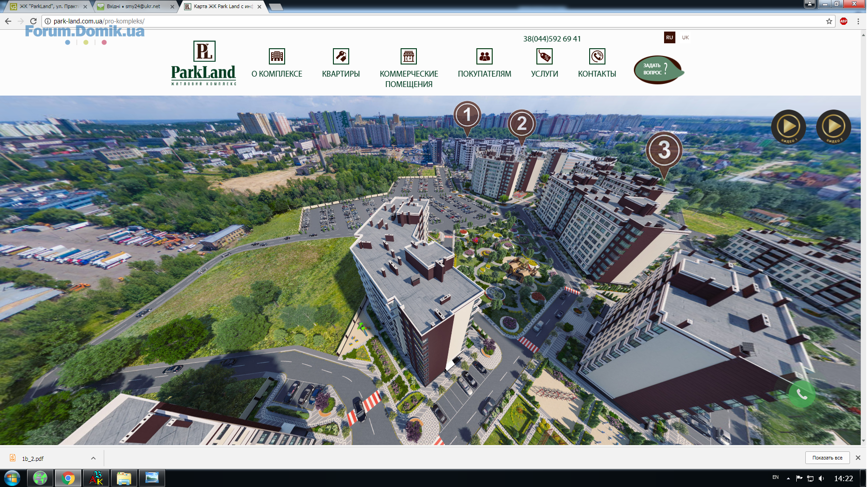This screenshot has height=487, width=868.
Task: Click the site info icon in address bar
Action: tap(48, 21)
